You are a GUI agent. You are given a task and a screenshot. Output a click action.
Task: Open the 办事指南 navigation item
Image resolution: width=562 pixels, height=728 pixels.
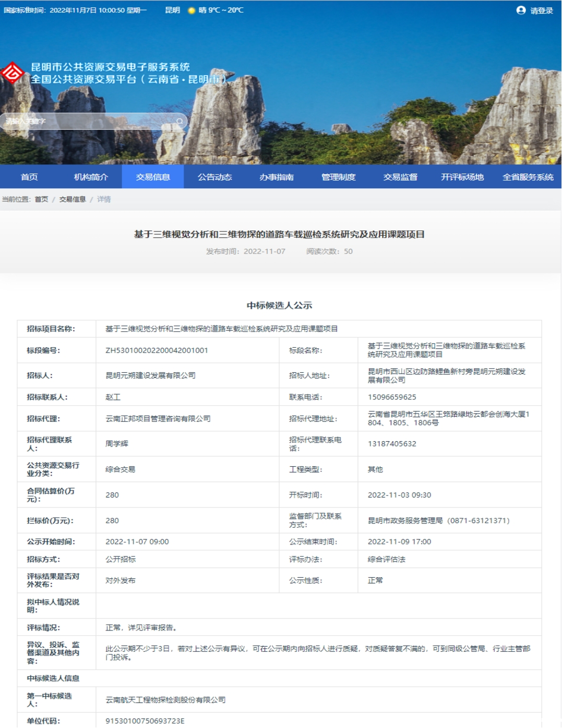click(277, 177)
